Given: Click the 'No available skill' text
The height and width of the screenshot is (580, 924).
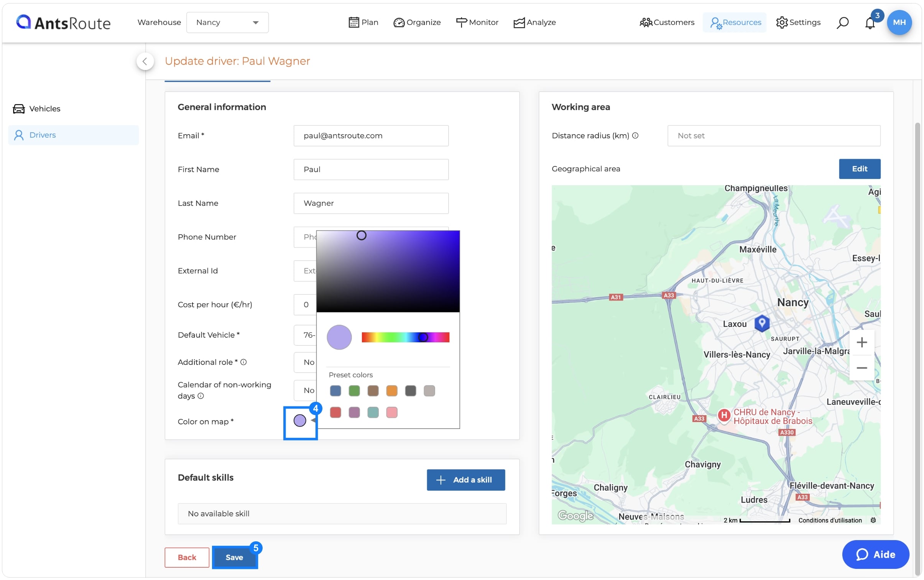Looking at the screenshot, I should pyautogui.click(x=219, y=514).
